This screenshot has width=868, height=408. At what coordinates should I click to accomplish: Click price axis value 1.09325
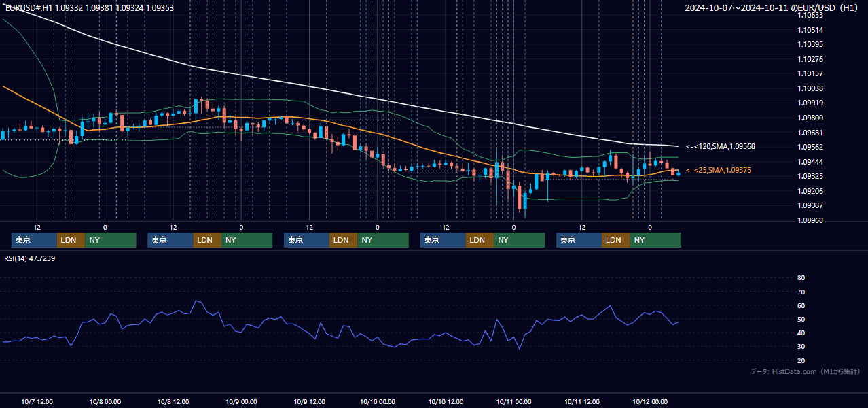[x=810, y=176]
